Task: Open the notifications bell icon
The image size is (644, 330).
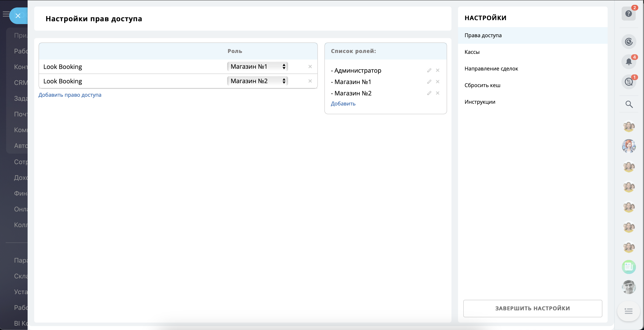Action: 628,61
